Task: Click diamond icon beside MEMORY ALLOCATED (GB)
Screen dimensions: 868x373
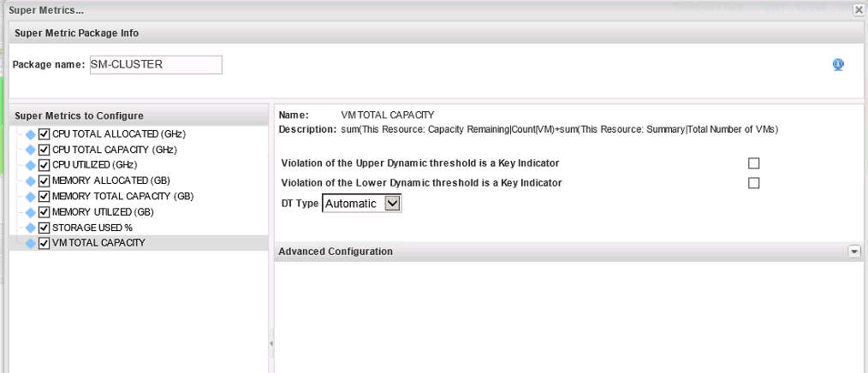Action: click(x=31, y=181)
